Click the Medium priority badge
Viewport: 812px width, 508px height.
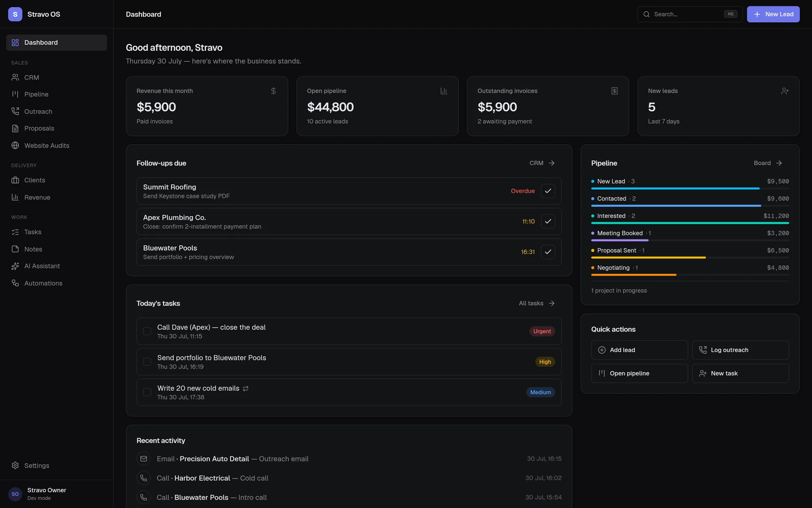pyautogui.click(x=540, y=392)
